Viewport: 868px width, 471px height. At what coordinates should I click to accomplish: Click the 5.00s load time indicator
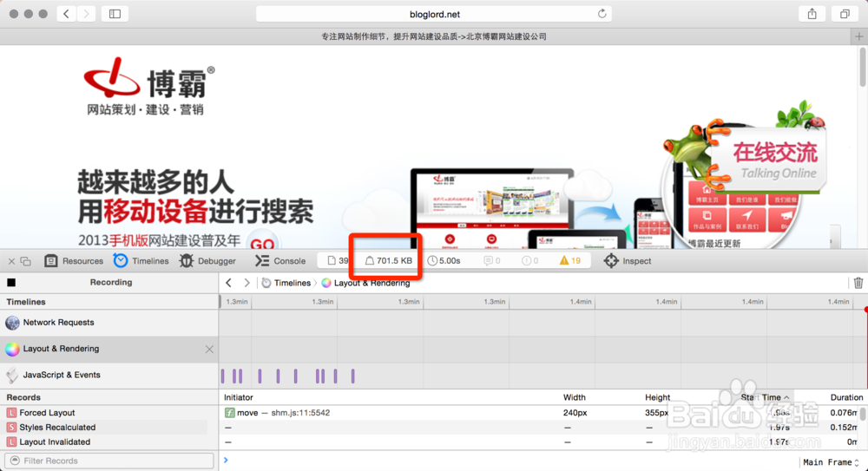coord(444,261)
